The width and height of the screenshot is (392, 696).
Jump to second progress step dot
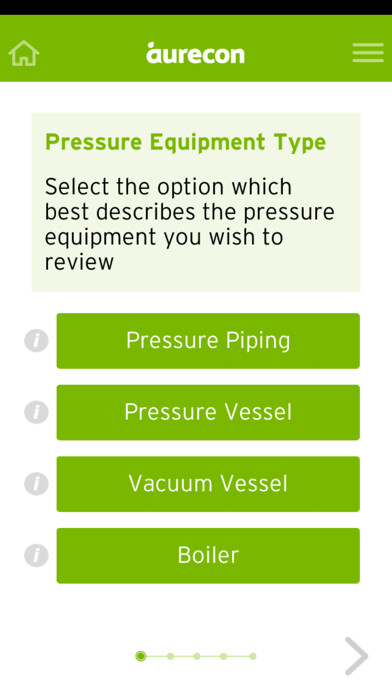click(170, 656)
